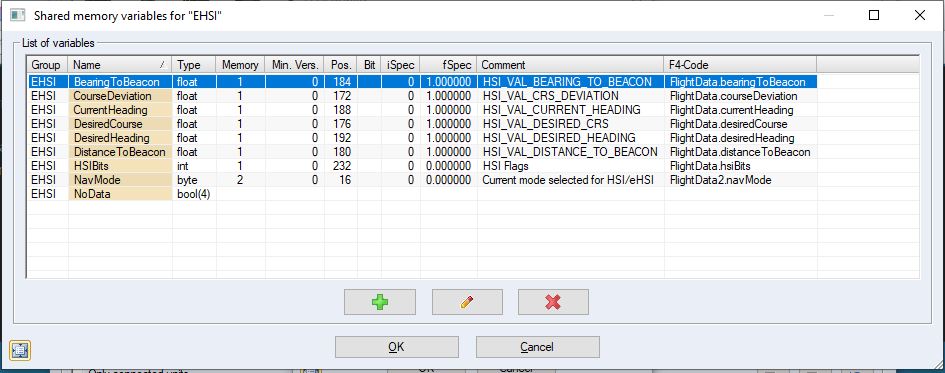Click the bool(4) type cell
945x373 pixels.
tap(193, 194)
